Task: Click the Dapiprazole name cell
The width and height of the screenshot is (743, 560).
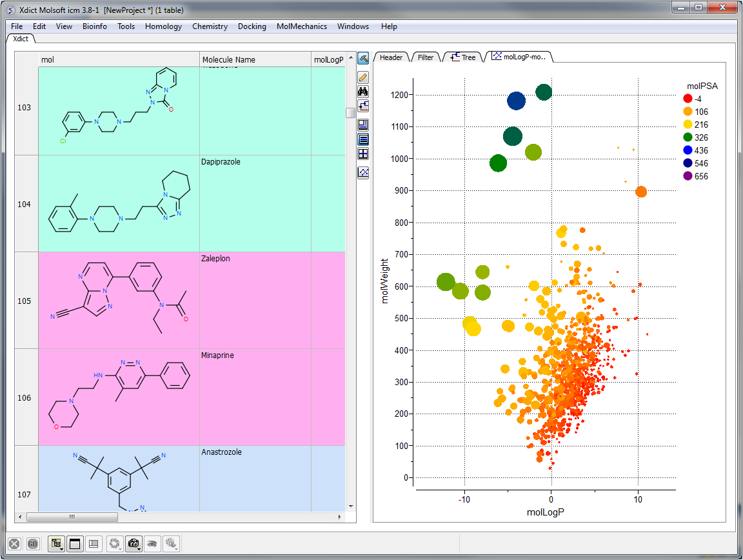Action: pyautogui.click(x=255, y=203)
